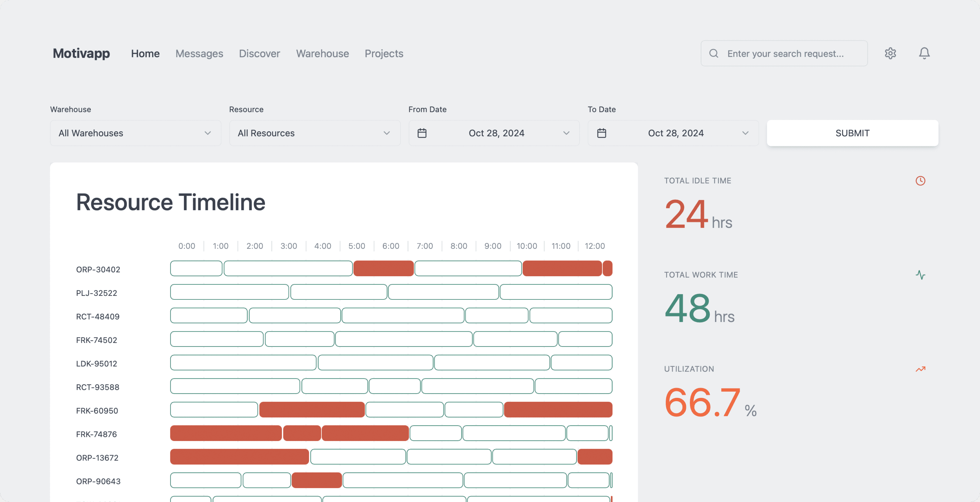Switch to the Warehouse nav item

pos(322,54)
